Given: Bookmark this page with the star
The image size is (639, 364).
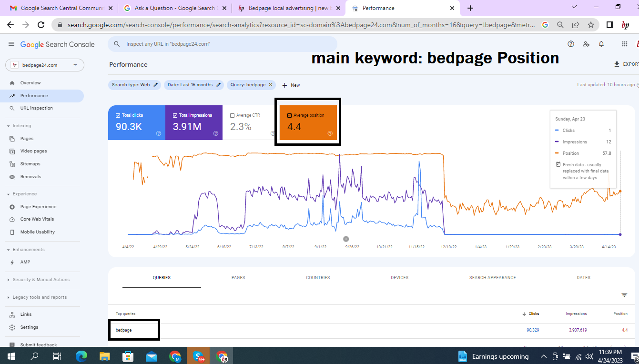Looking at the screenshot, I should 591,25.
